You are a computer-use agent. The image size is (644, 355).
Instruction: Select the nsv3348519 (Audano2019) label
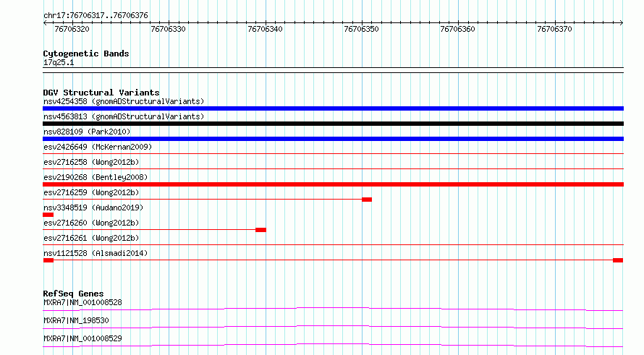(x=93, y=208)
